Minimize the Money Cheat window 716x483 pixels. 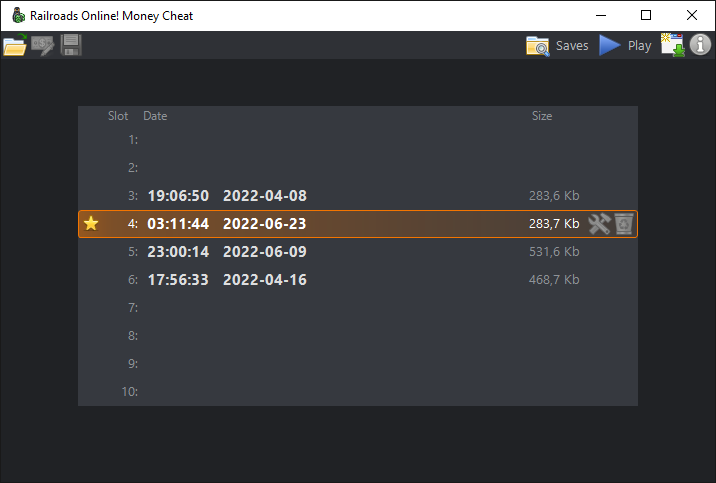tap(601, 16)
